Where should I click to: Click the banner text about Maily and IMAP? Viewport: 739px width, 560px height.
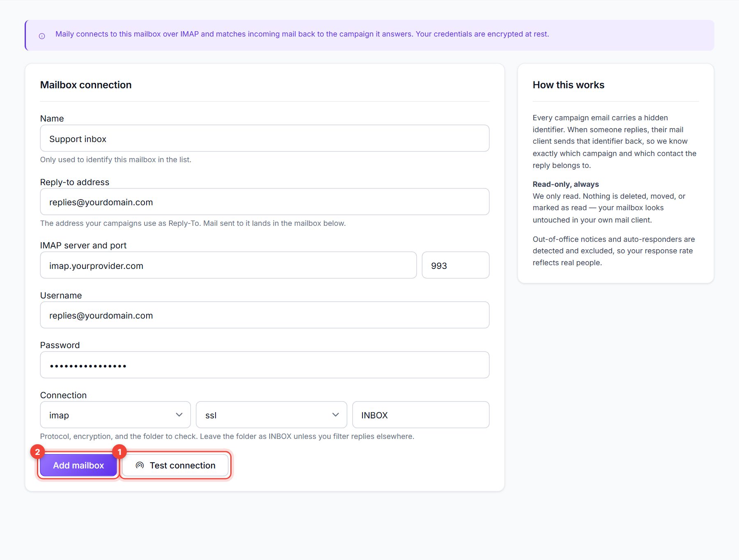click(x=302, y=34)
